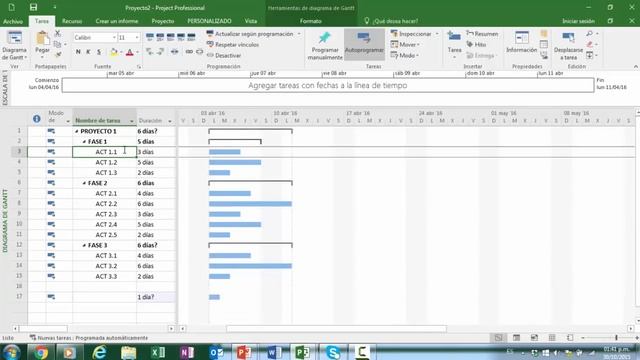Click the save disk icon in title bar

[33, 7]
